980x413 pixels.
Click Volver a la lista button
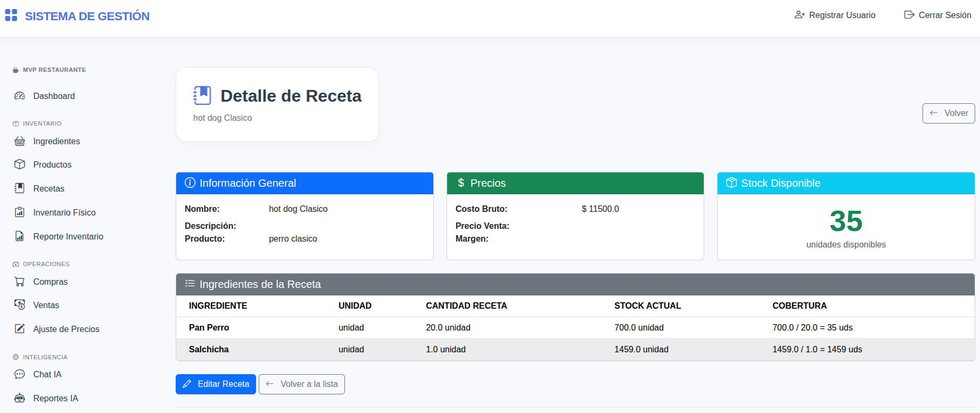302,384
